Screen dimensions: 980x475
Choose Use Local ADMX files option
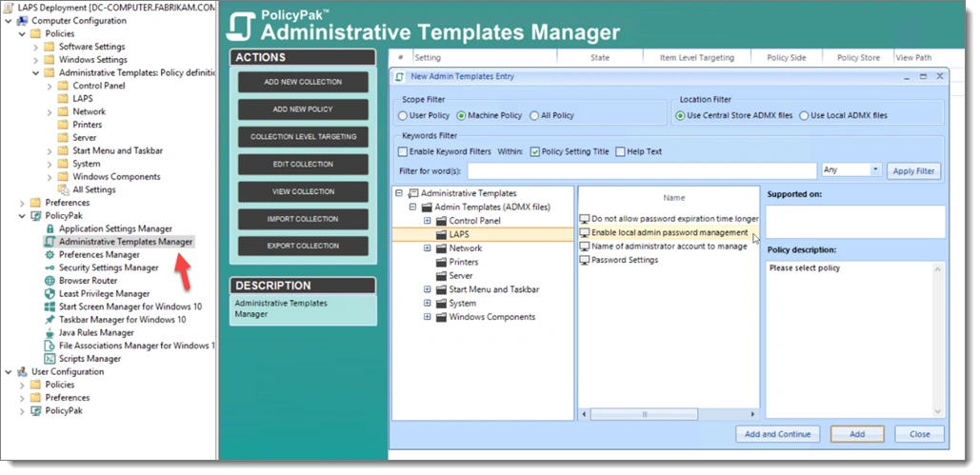pyautogui.click(x=804, y=115)
